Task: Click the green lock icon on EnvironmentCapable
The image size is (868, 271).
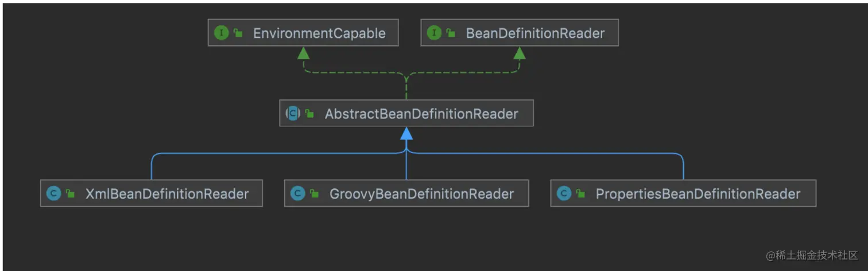Action: (x=238, y=33)
